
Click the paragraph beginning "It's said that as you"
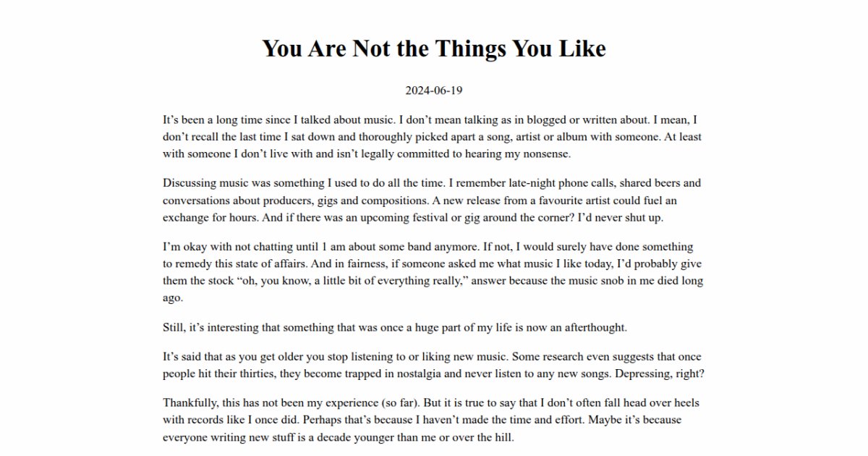click(x=433, y=366)
